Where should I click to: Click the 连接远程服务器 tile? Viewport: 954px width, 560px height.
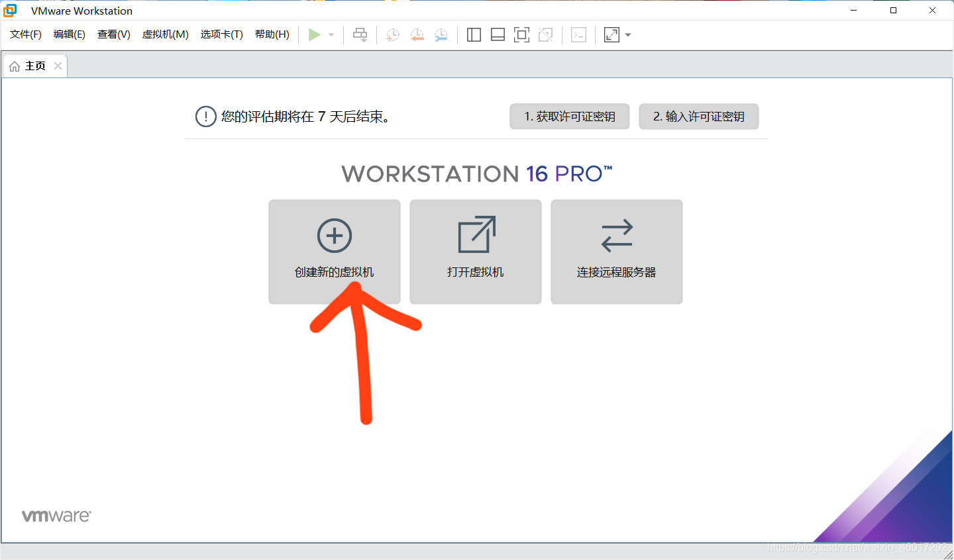tap(617, 252)
